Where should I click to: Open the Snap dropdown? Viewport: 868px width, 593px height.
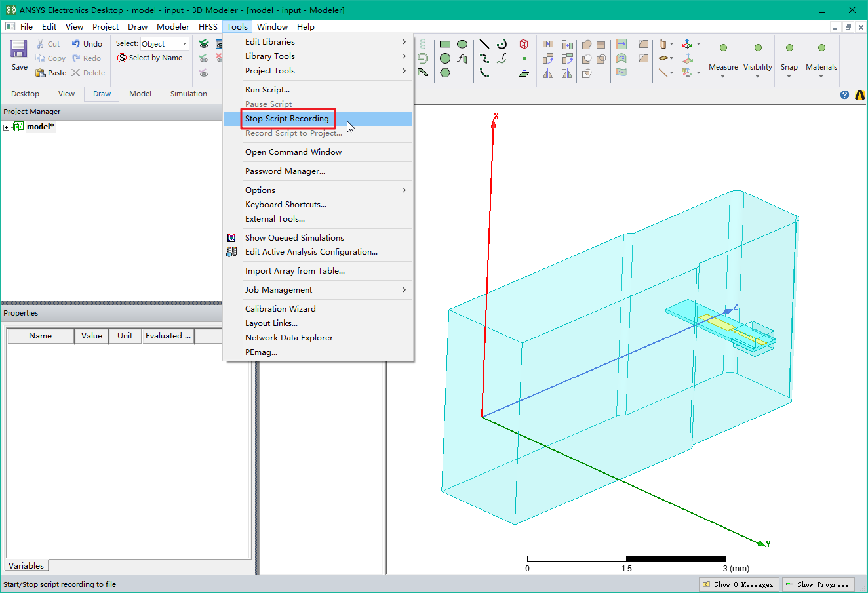[789, 77]
